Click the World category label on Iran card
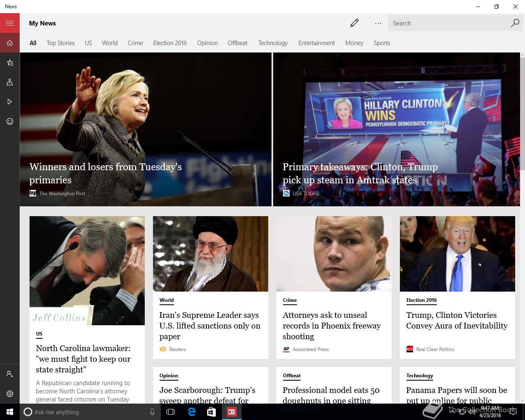This screenshot has height=420, width=525. click(x=167, y=300)
